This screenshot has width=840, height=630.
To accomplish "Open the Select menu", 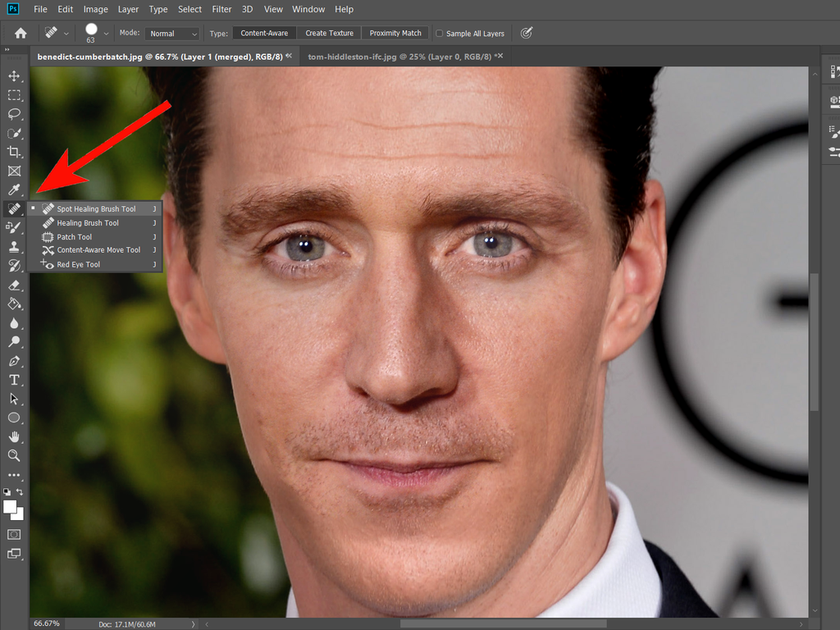I will (x=189, y=9).
